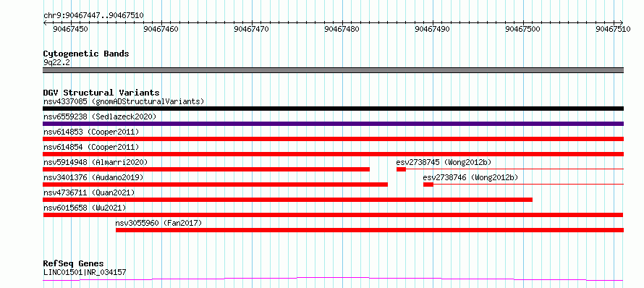
Task: Click the LINC01501|NR_034157 gene label
Action: click(85, 272)
